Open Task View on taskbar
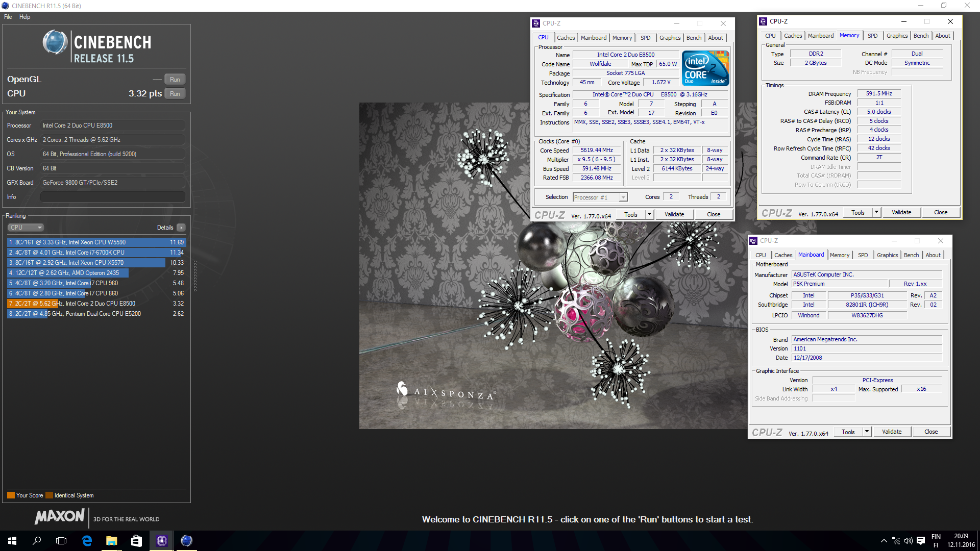 pos(61,541)
